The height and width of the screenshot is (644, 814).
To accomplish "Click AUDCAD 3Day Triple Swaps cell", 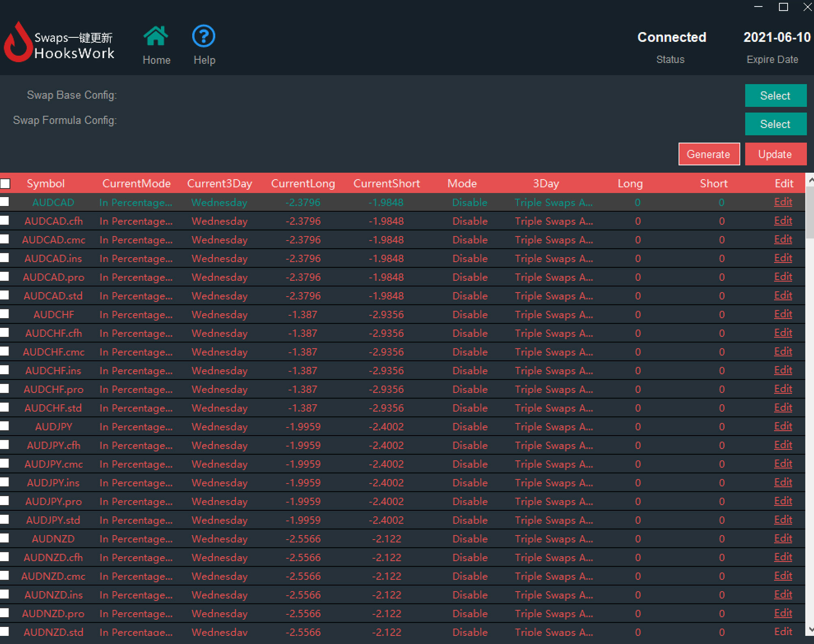I will click(554, 202).
